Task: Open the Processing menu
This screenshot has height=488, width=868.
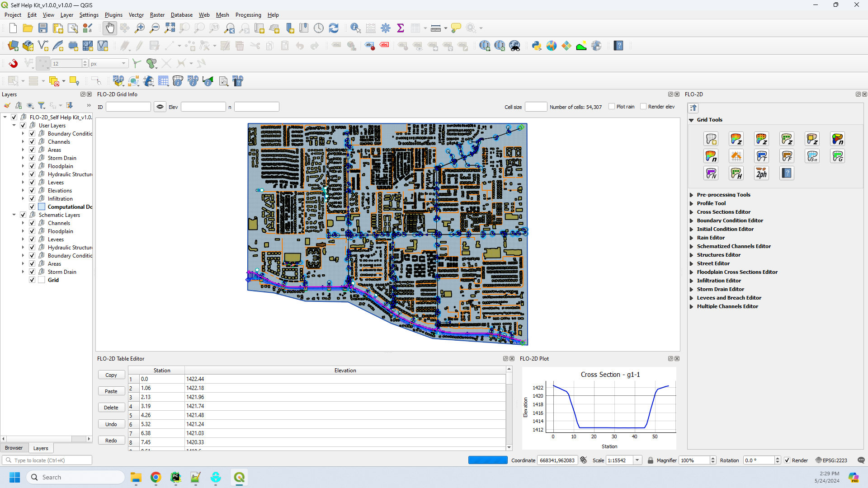Action: (x=248, y=15)
